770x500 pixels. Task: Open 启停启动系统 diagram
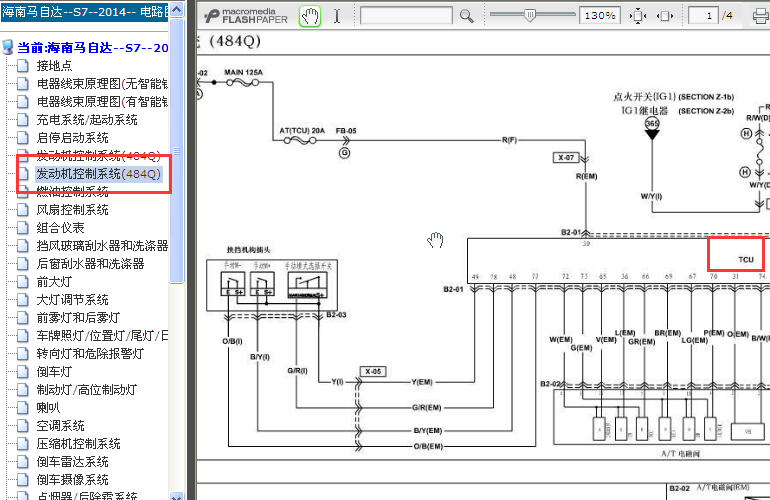(x=72, y=138)
